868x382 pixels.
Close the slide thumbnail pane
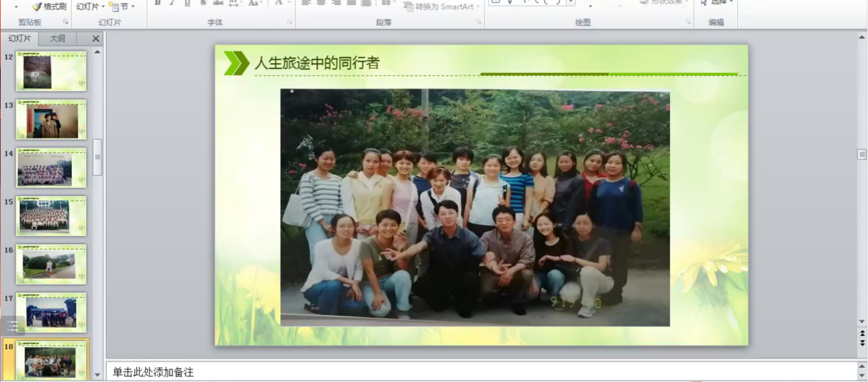(96, 39)
